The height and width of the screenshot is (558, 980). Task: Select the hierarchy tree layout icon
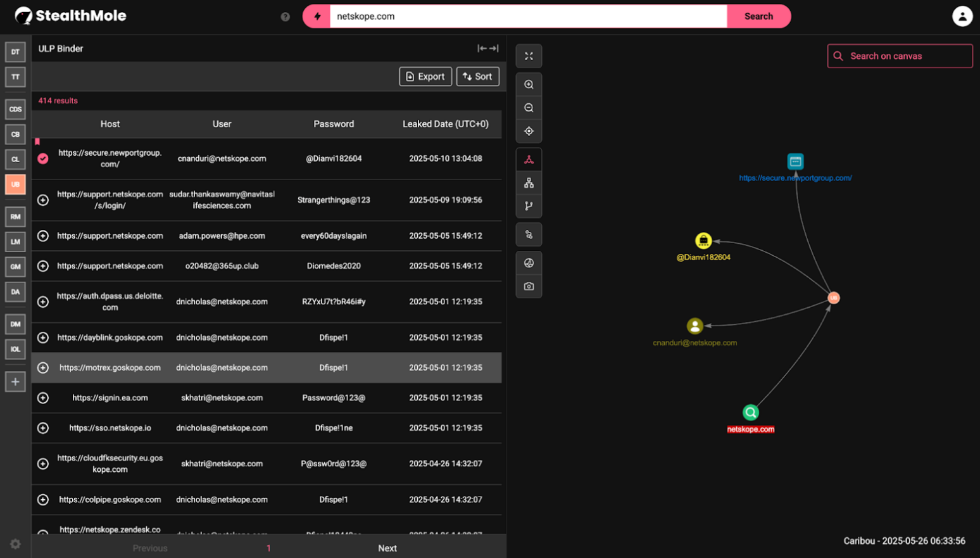coord(529,183)
